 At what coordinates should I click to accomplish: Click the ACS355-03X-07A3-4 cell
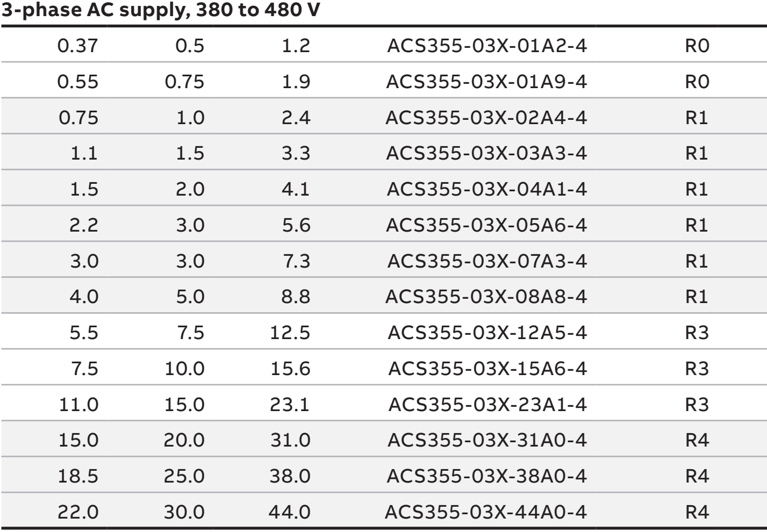click(x=486, y=261)
